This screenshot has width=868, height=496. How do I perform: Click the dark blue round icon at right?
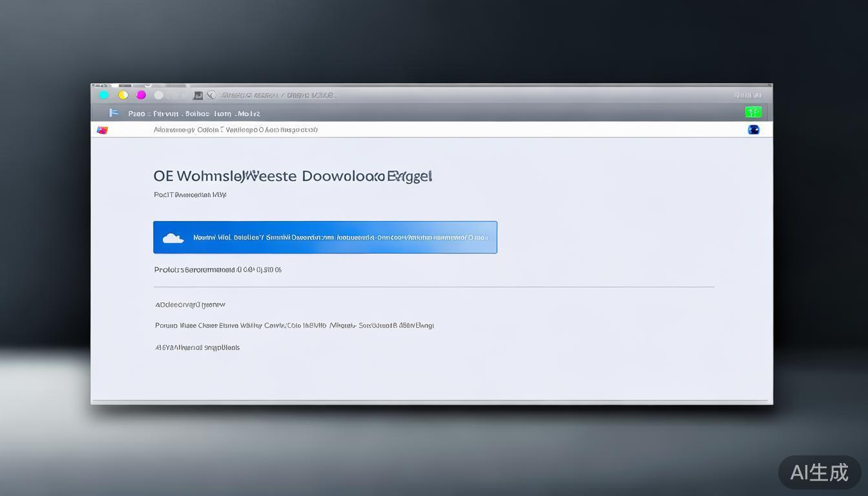point(753,130)
